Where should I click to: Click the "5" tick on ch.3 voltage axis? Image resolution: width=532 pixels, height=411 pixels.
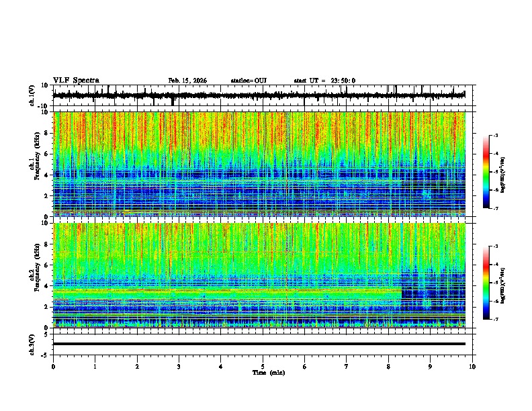[46, 334]
